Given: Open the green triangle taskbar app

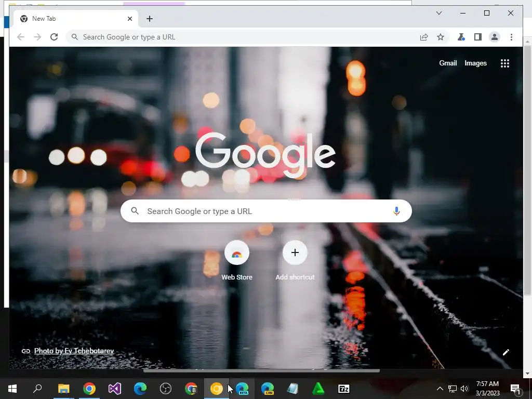Looking at the screenshot, I should pyautogui.click(x=318, y=389).
